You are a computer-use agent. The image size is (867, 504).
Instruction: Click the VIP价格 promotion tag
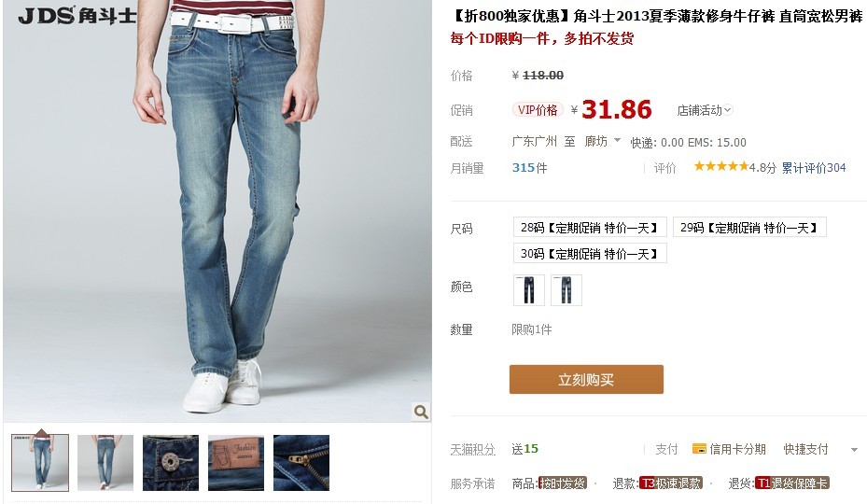click(x=538, y=109)
